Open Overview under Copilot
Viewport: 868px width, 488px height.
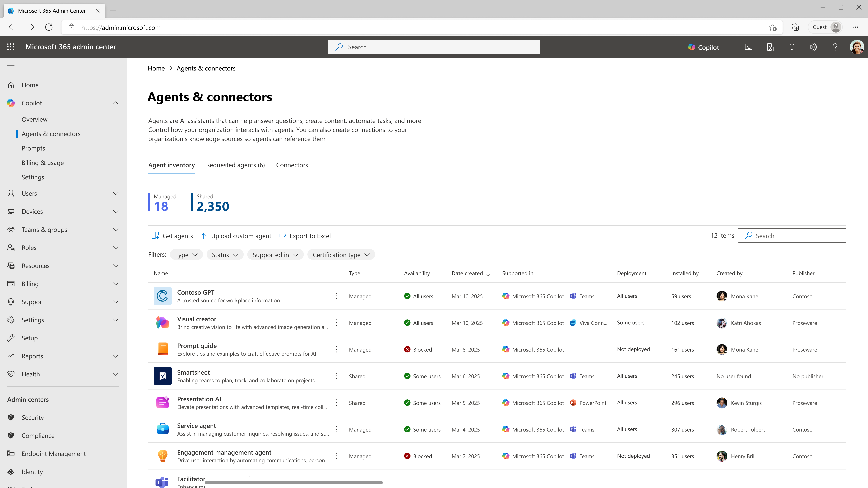click(34, 119)
